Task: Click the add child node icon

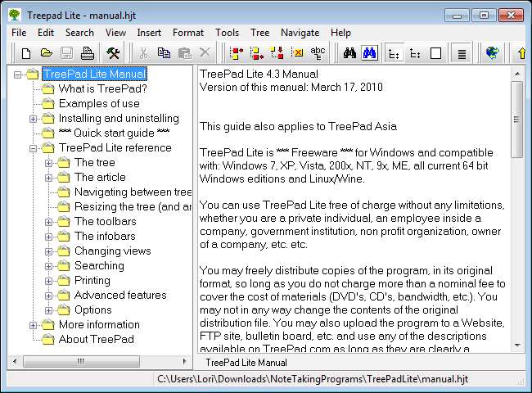Action: (x=277, y=53)
